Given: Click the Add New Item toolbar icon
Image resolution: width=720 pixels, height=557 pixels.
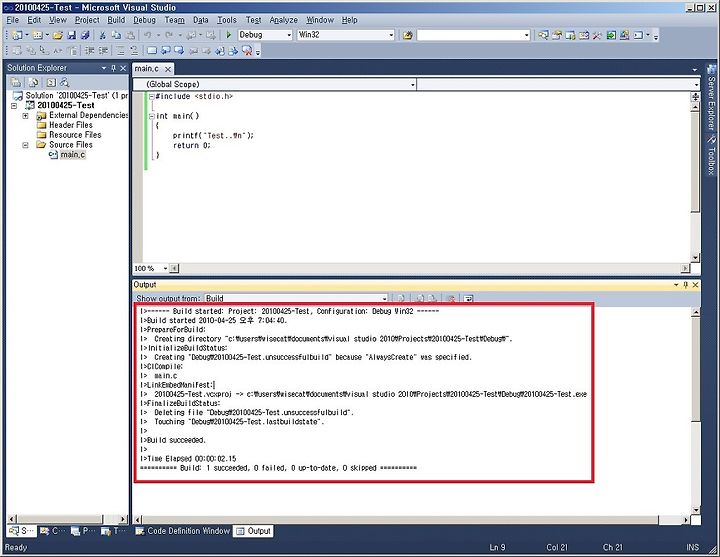Looking at the screenshot, I should pyautogui.click(x=38, y=35).
